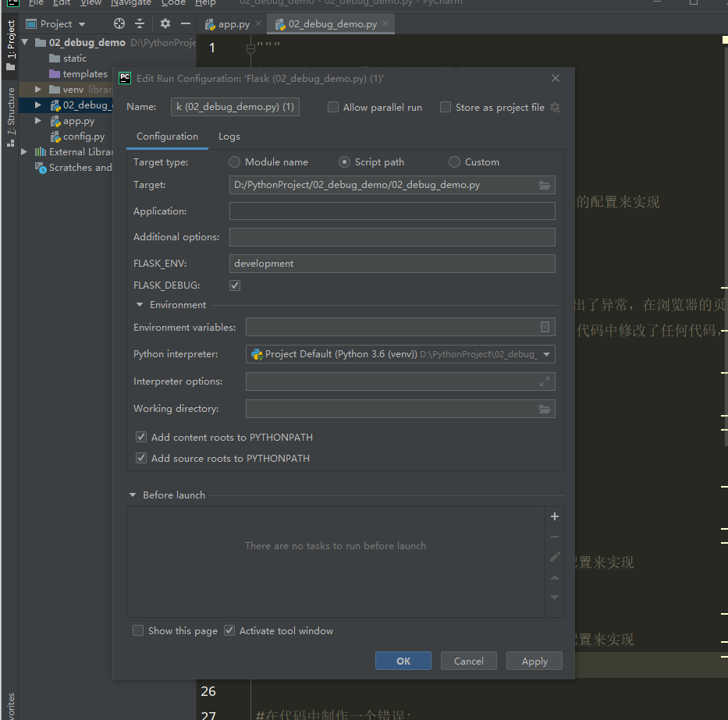
Task: Close the Edit Run Configuration dialog
Action: pyautogui.click(x=556, y=78)
